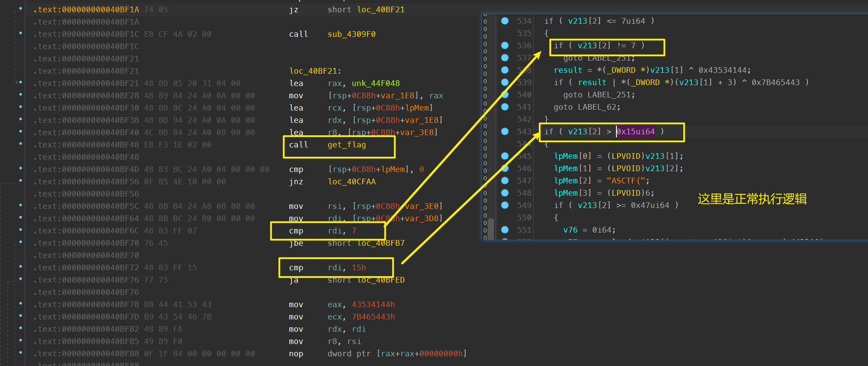The height and width of the screenshot is (366, 868).
Task: Click pseudocode line number 542
Action: click(524, 119)
